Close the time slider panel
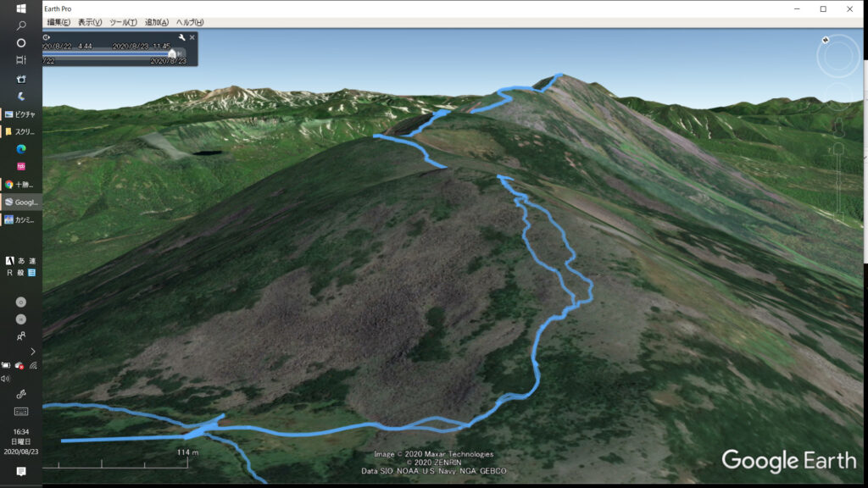The height and width of the screenshot is (488, 868). tap(192, 37)
